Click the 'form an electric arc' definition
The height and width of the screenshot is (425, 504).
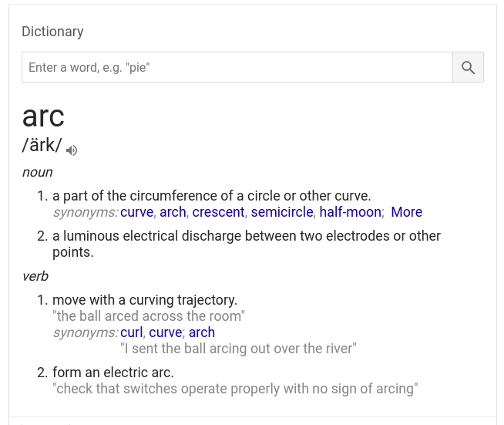tap(113, 373)
